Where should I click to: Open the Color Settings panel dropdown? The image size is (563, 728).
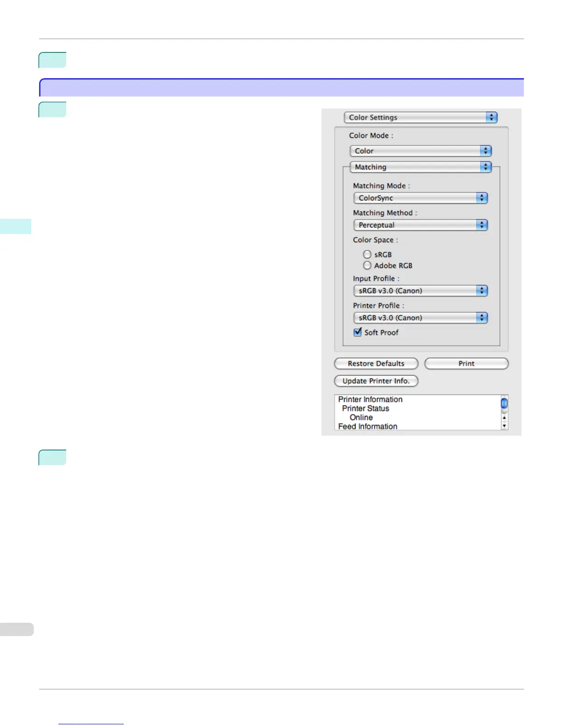tap(420, 117)
